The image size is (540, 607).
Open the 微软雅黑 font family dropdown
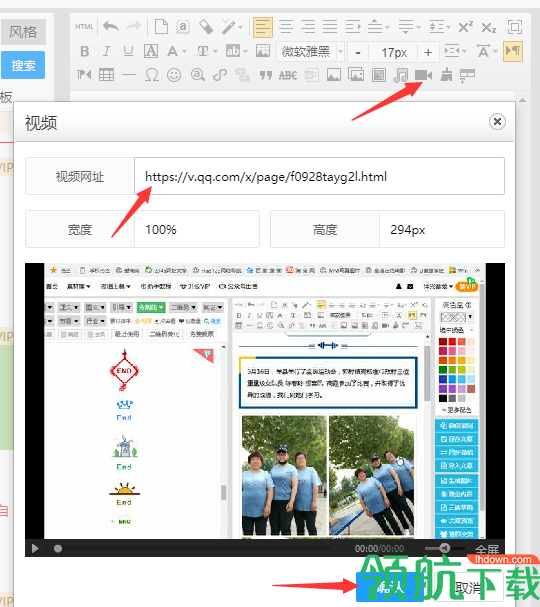click(310, 51)
